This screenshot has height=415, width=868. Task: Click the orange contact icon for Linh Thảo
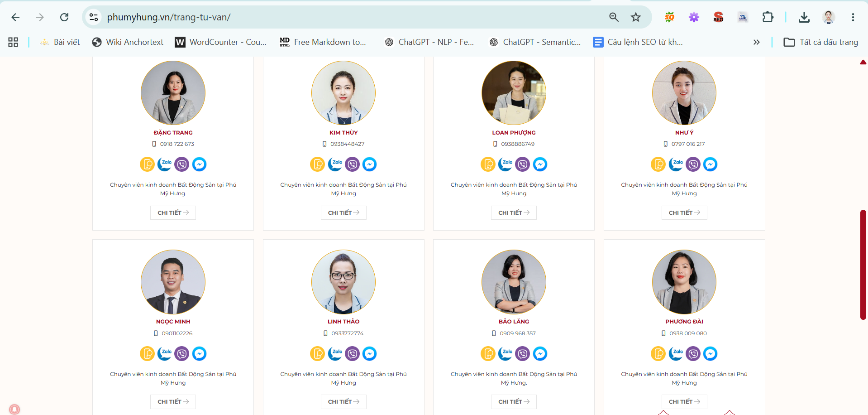pyautogui.click(x=318, y=353)
